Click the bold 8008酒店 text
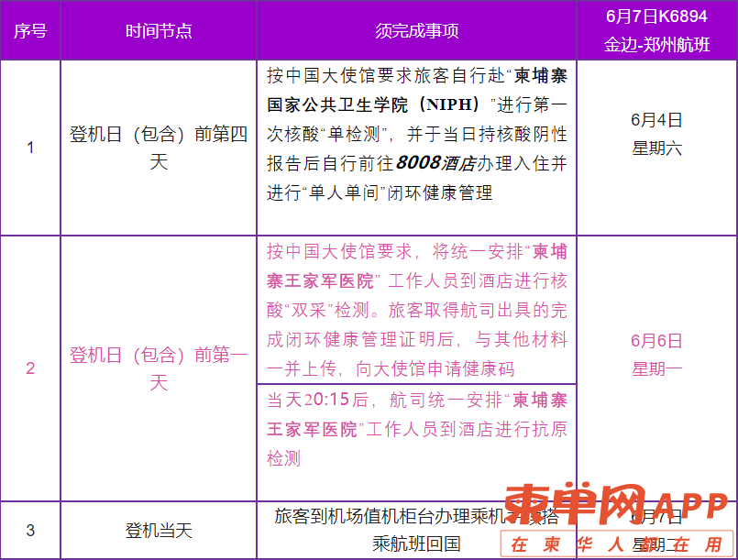 (x=435, y=163)
